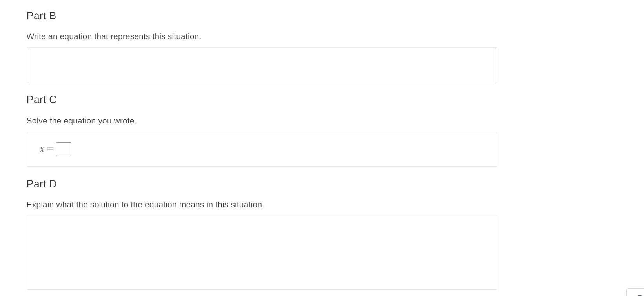Click the Part D explanation text area
644x296 pixels.
[x=262, y=252]
